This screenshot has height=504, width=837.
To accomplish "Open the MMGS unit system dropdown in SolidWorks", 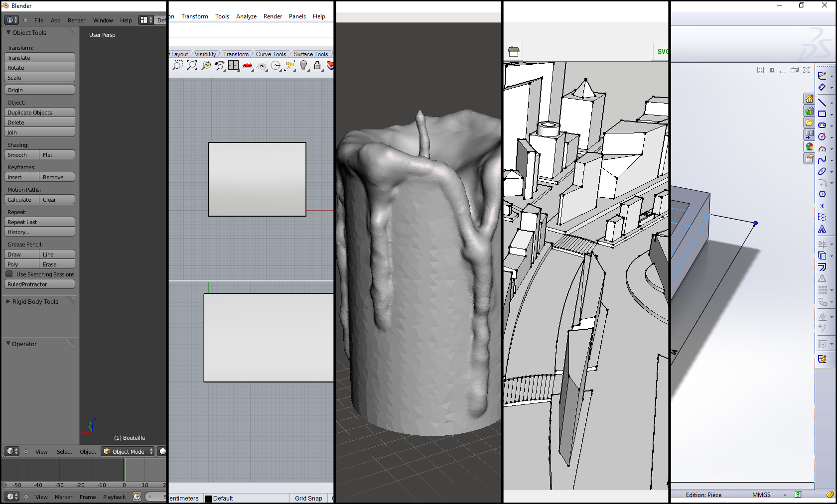I will tap(785, 495).
